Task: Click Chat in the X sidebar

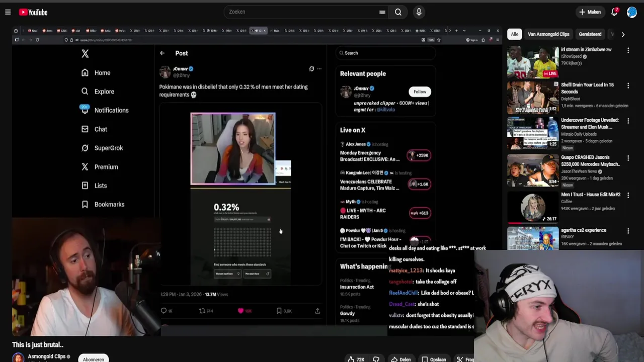Action: [x=95, y=129]
